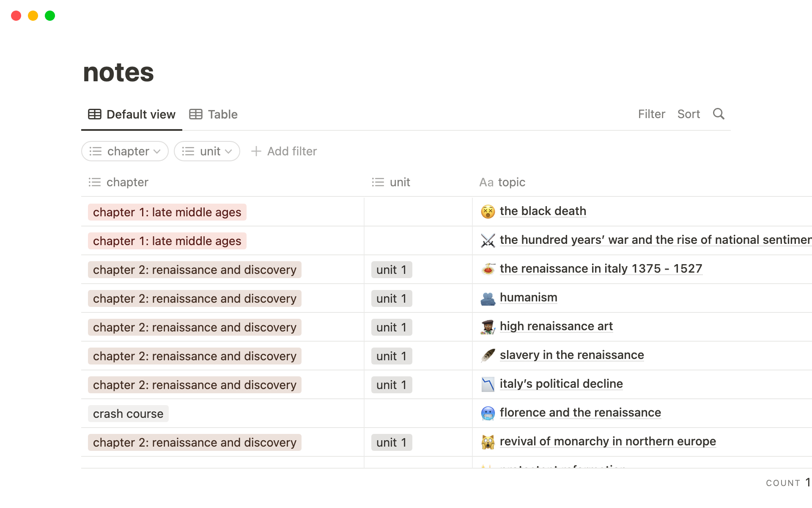Click the crash course chapter tag
812x508 pixels.
128,414
